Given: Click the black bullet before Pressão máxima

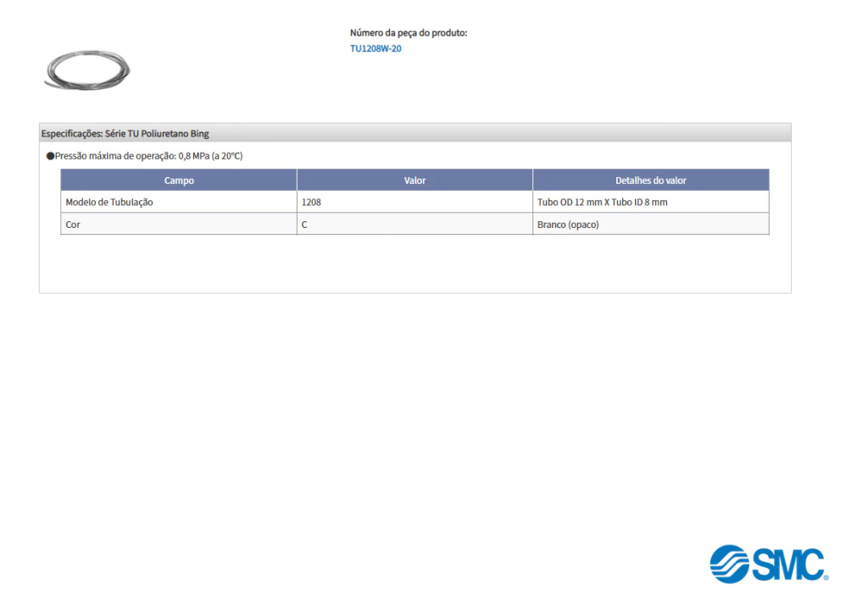Looking at the screenshot, I should click(50, 156).
